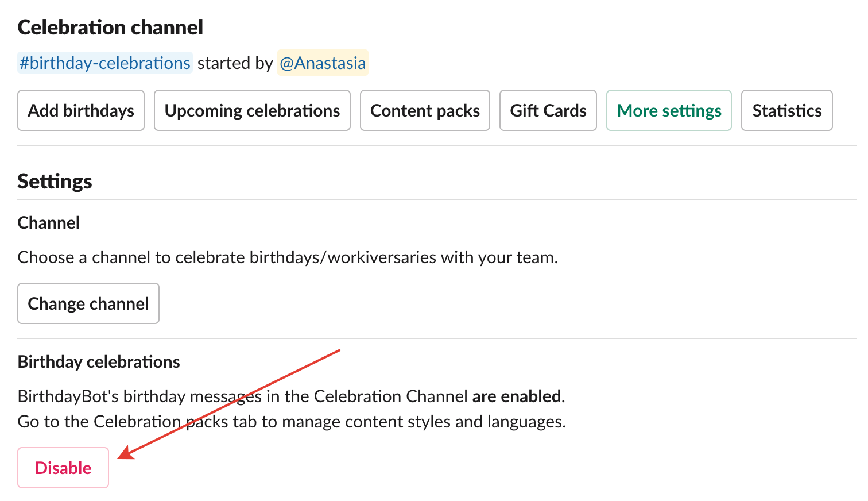
Task: Open the #birthday-celebrations channel link
Action: pyautogui.click(x=105, y=63)
